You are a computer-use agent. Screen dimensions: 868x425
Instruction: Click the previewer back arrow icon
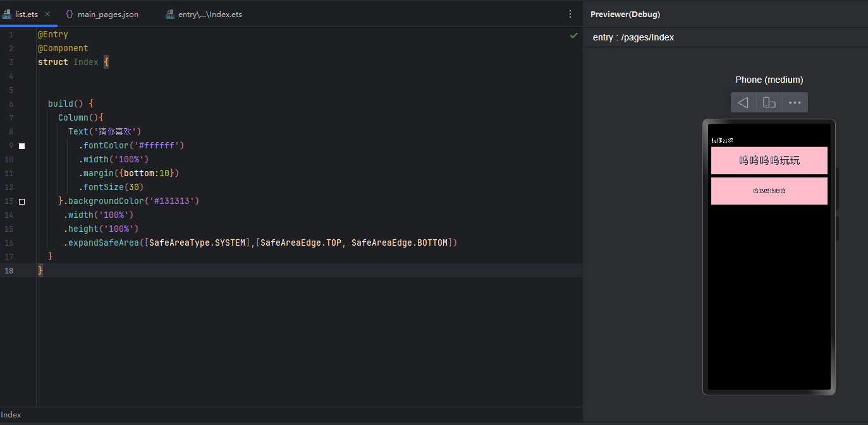coord(743,102)
